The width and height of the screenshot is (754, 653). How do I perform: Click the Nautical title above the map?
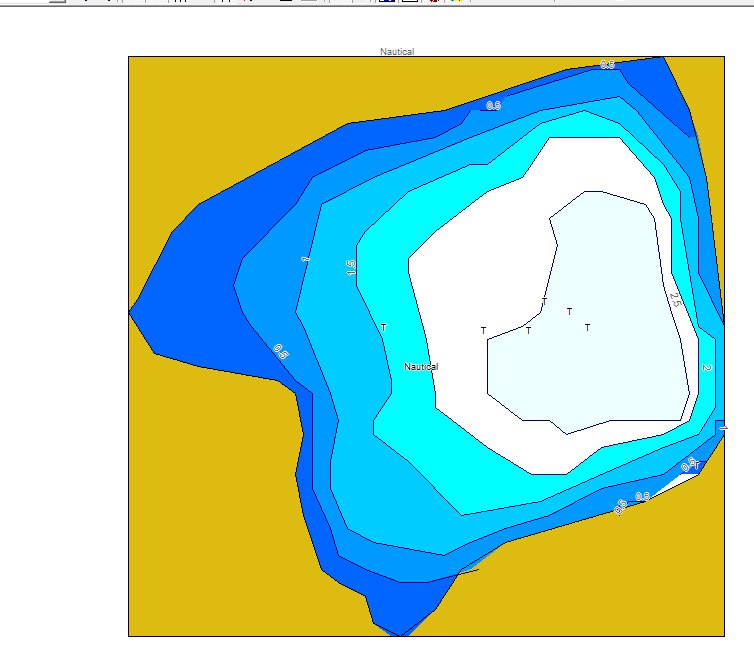tap(397, 51)
